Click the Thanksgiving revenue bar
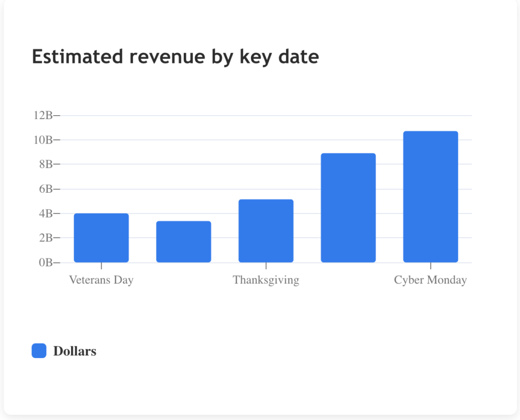Screen dimensions: 520x420 click(266, 231)
